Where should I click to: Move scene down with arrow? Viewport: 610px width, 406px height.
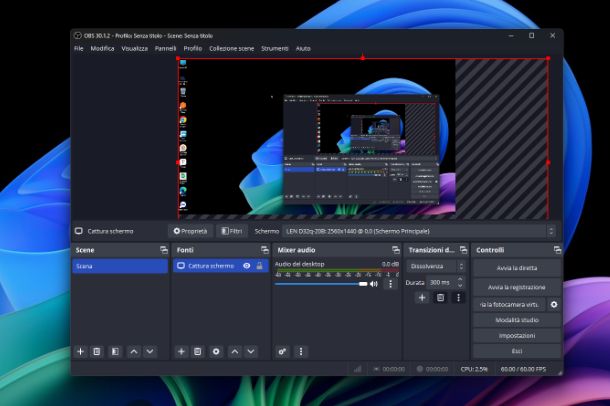point(150,352)
